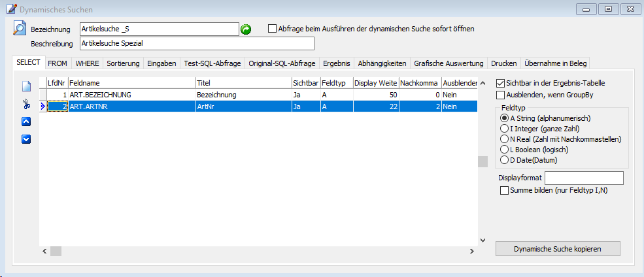The image size is (644, 277).
Task: Click the scissors delete icon
Action: pyautogui.click(x=26, y=104)
